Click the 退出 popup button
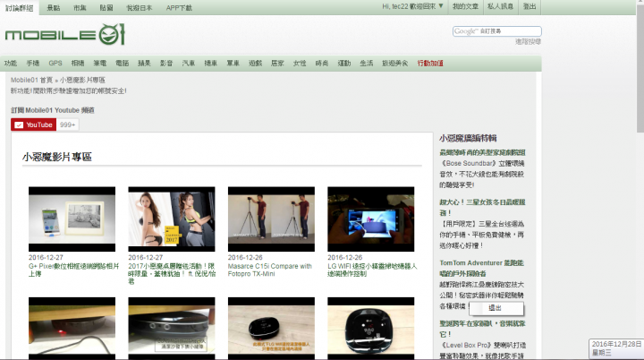This screenshot has width=644, height=360. pos(496,308)
